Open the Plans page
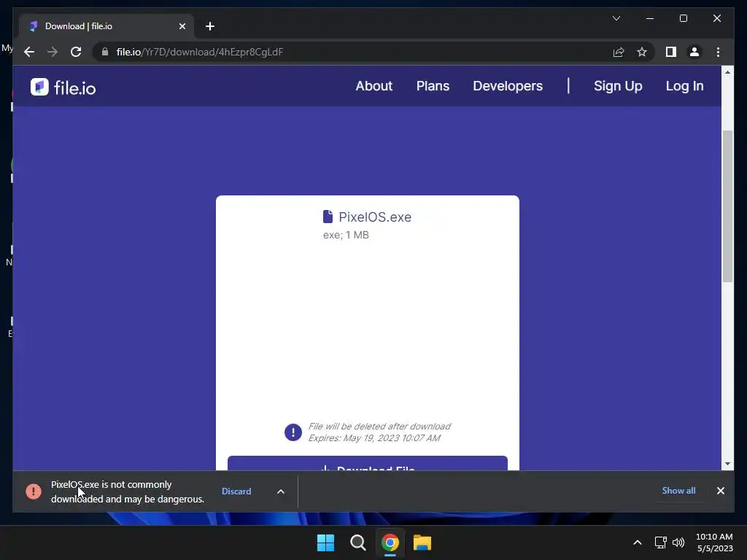This screenshot has height=560, width=747. pos(433,86)
